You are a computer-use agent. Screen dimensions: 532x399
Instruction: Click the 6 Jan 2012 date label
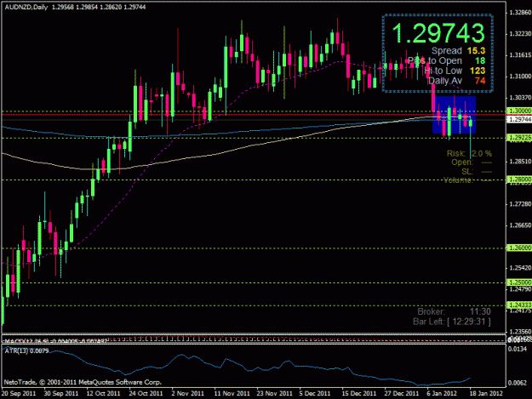pos(442,394)
